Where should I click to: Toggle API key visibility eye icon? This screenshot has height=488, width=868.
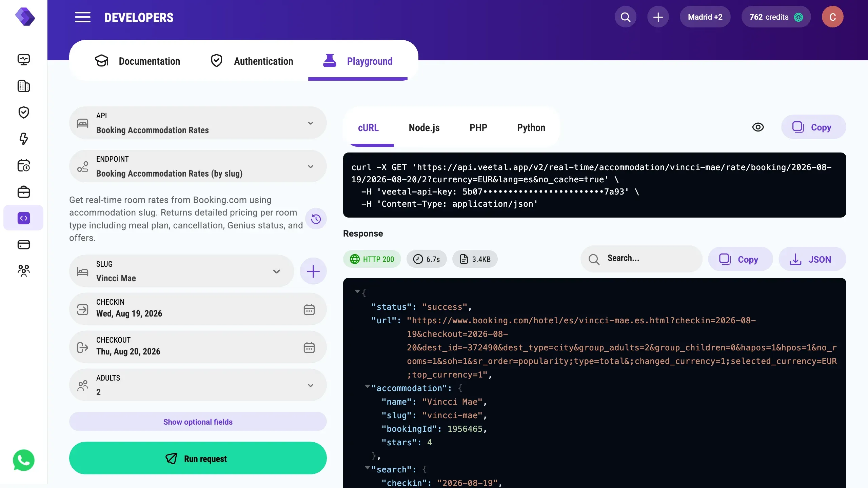click(x=758, y=127)
